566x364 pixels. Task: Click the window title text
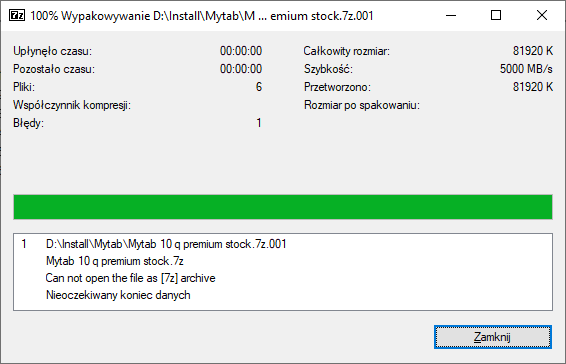(201, 16)
